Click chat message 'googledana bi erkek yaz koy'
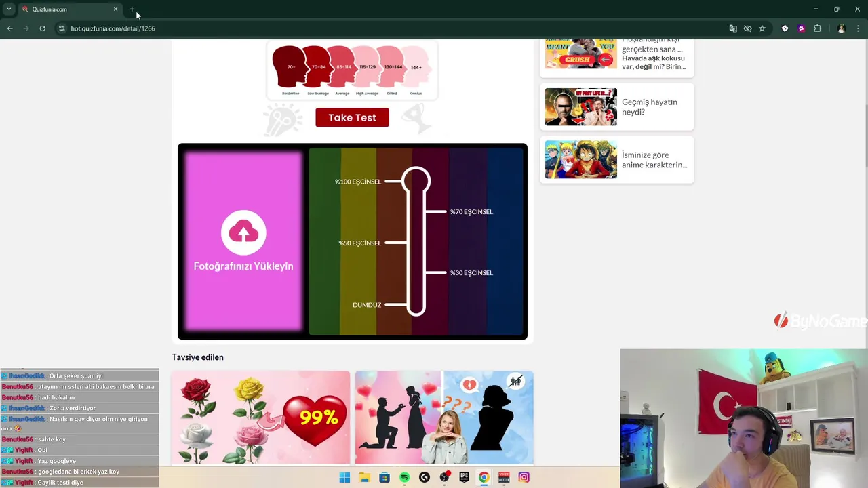Screen dimensions: 868x488 pyautogui.click(x=79, y=472)
